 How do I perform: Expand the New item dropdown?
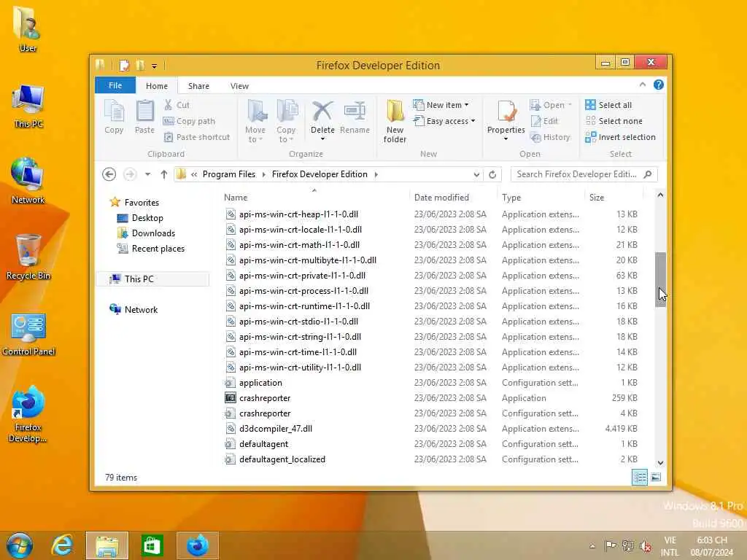[466, 105]
